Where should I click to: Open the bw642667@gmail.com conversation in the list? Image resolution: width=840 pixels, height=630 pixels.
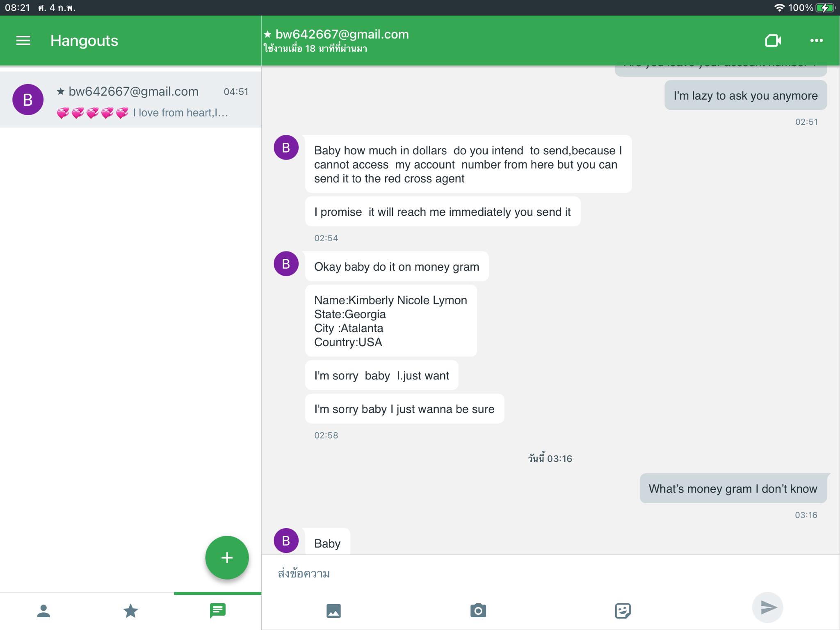pos(130,100)
